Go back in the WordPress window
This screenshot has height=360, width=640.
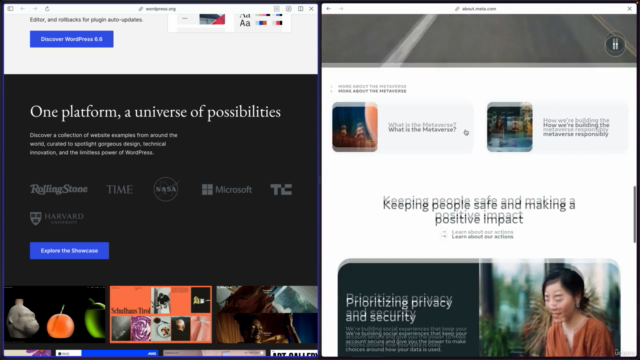22,9
